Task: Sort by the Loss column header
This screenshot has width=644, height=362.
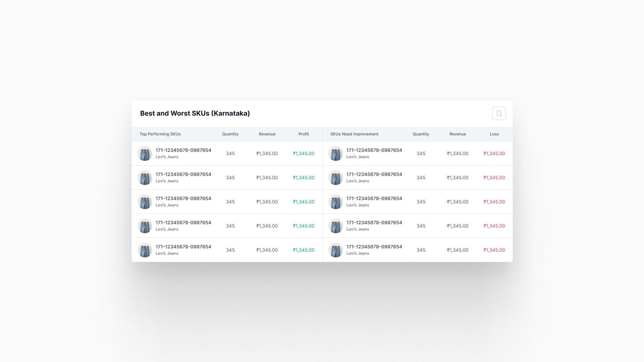Action: (494, 134)
